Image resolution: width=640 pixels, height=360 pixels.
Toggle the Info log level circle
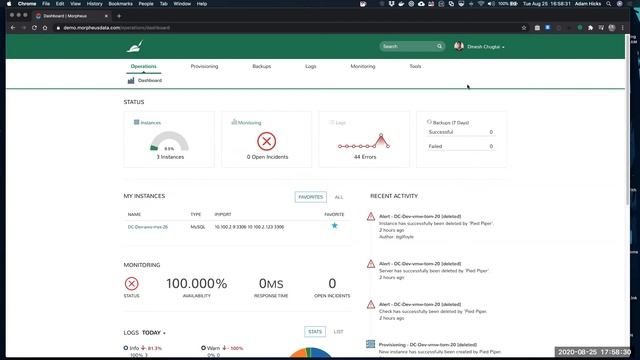(x=126, y=348)
